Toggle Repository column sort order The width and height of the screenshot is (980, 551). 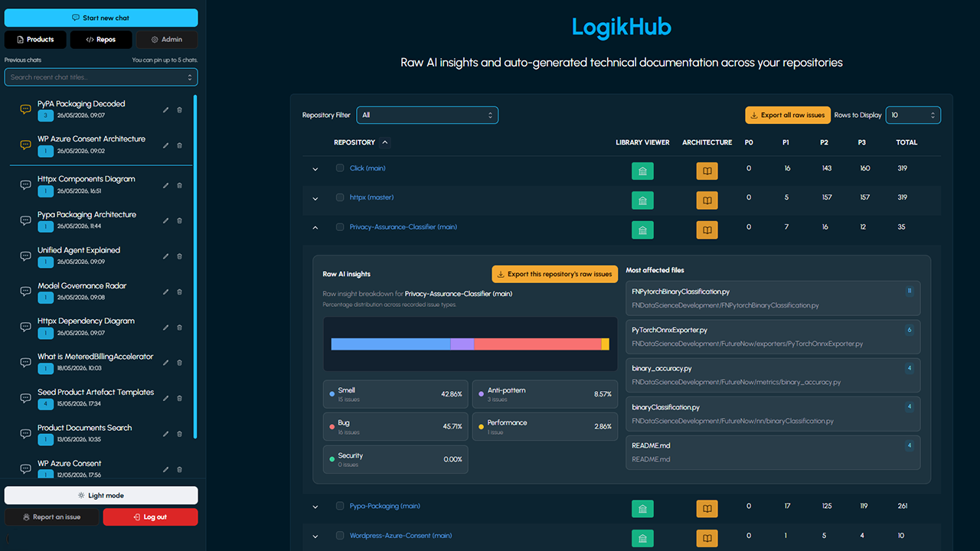384,142
